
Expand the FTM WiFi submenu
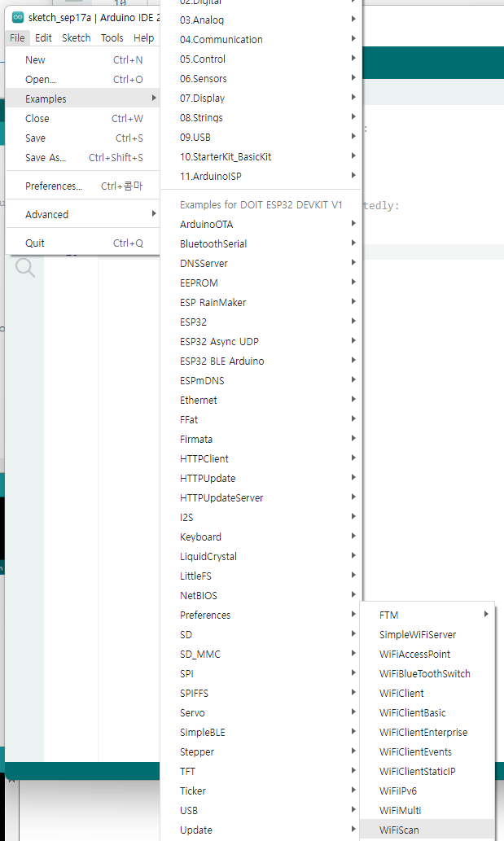[x=427, y=615]
